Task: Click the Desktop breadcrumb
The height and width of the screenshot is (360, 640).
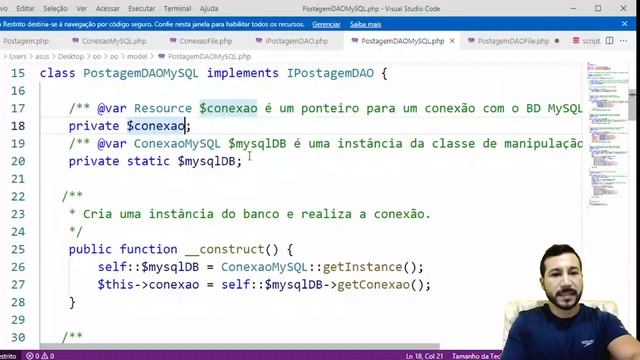Action: [71, 57]
